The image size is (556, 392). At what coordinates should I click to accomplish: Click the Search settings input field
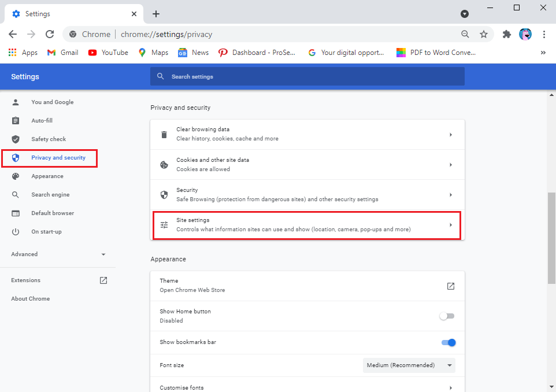click(x=312, y=76)
